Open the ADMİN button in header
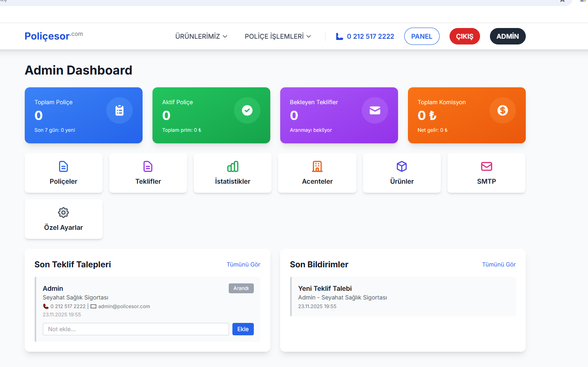 (x=508, y=36)
